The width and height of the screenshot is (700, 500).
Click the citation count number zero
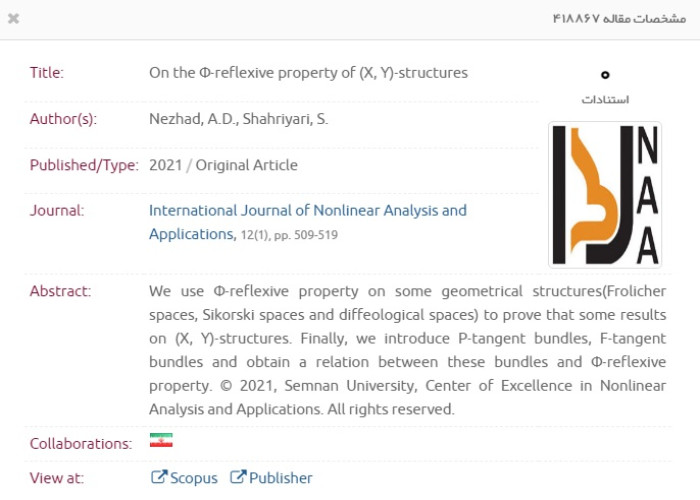(605, 75)
